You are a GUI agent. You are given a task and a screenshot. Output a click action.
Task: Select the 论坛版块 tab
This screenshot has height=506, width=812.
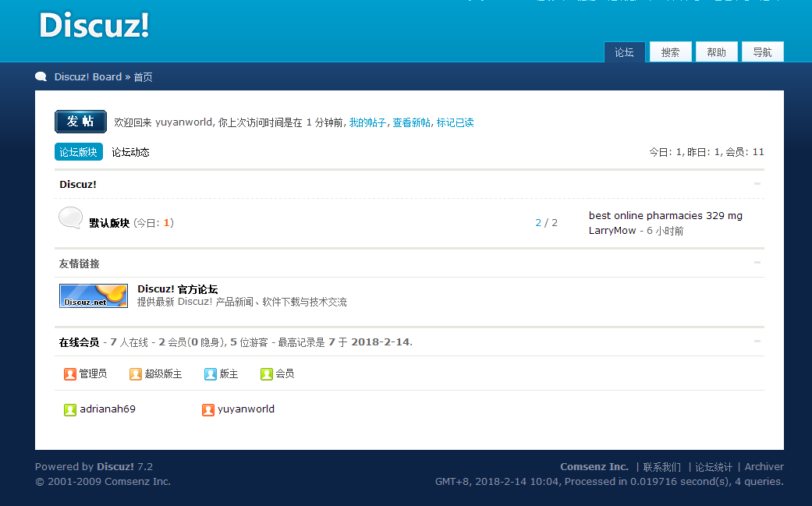pyautogui.click(x=79, y=152)
